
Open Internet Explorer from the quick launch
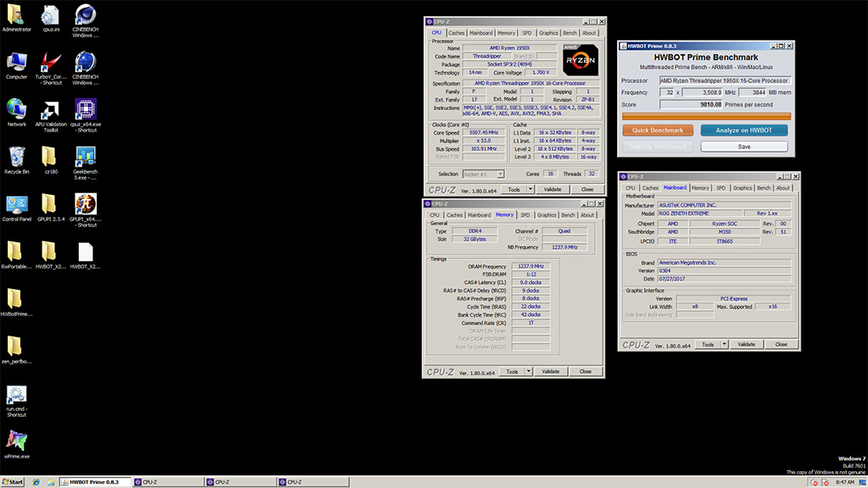[x=36, y=482]
